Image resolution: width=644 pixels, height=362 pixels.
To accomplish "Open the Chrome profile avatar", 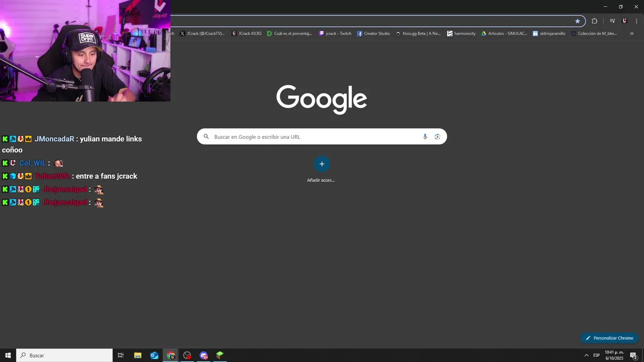I will [624, 21].
